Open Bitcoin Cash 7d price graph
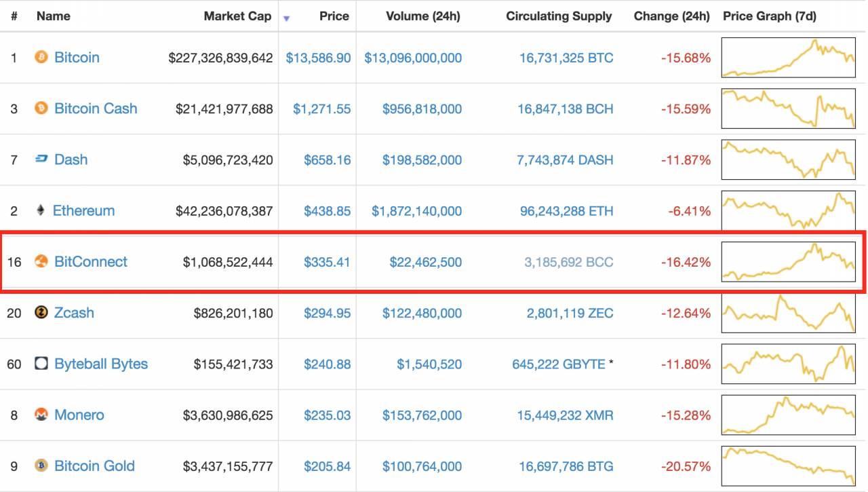This screenshot has height=492, width=868. click(789, 109)
